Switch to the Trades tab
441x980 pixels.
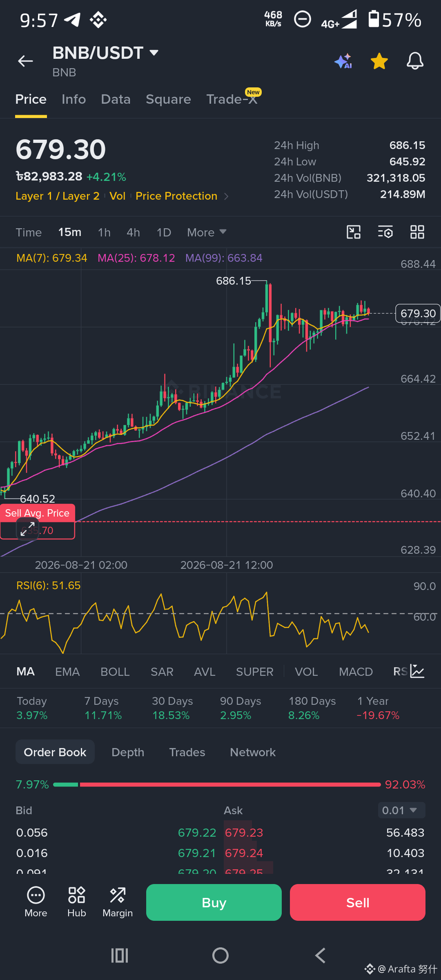tap(187, 752)
